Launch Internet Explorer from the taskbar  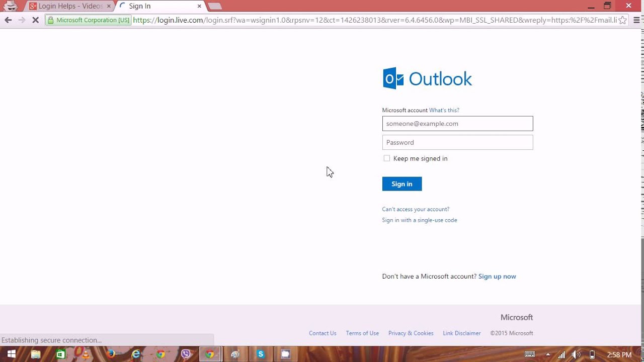click(x=136, y=354)
